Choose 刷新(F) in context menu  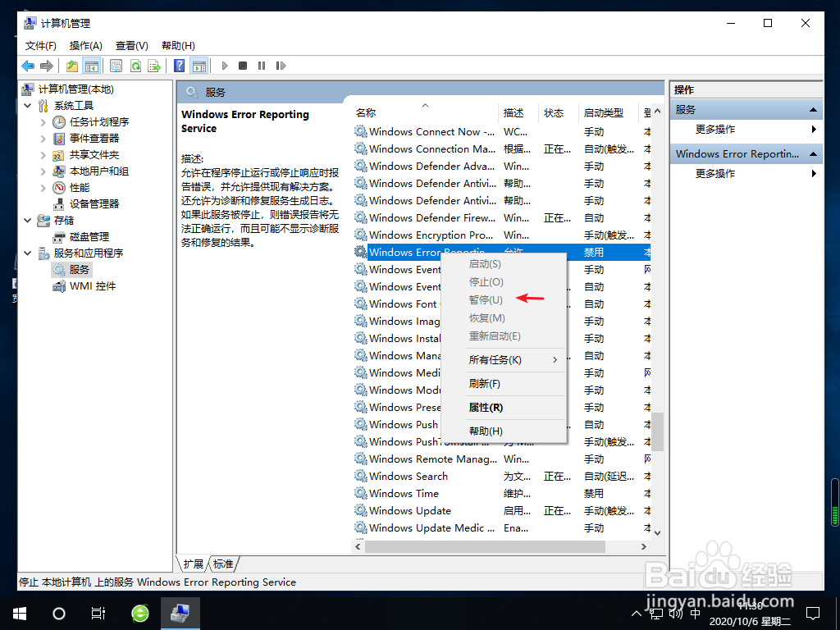504,384
